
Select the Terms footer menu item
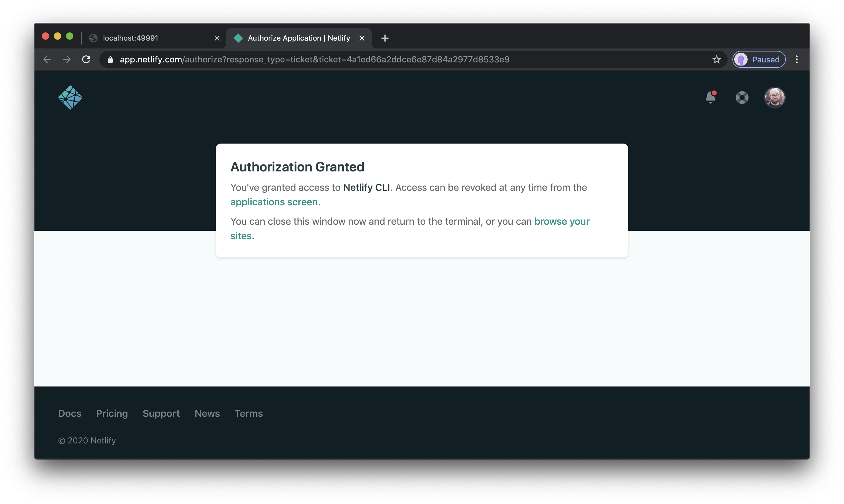(x=248, y=413)
